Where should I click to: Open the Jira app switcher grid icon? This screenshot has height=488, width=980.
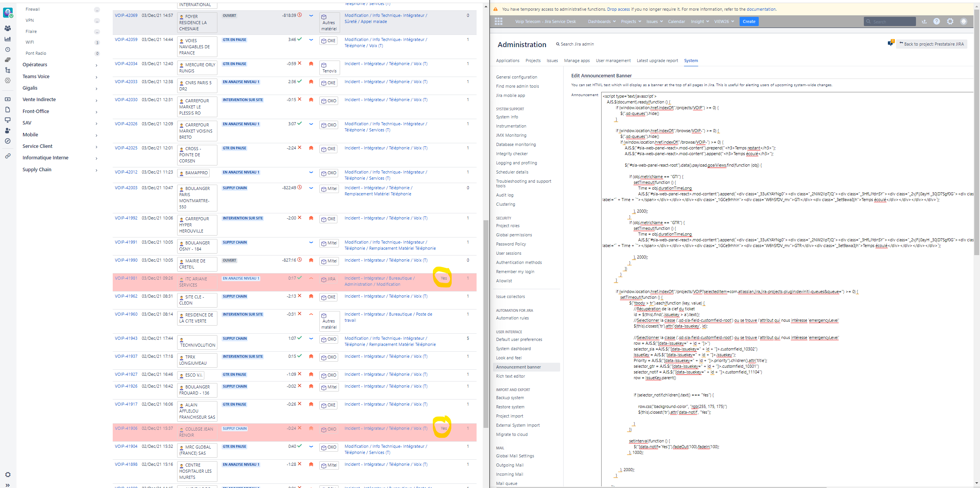pos(498,21)
